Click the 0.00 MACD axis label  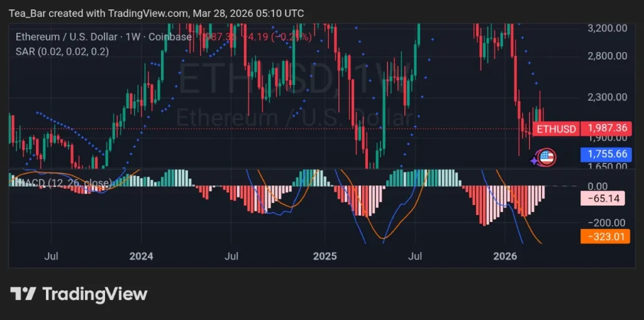point(597,186)
